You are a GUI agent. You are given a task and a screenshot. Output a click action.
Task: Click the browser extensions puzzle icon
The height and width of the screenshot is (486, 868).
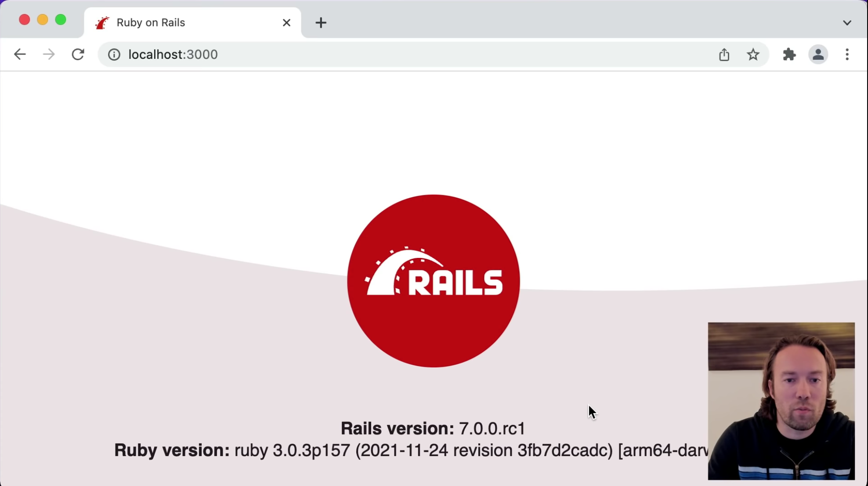point(789,54)
